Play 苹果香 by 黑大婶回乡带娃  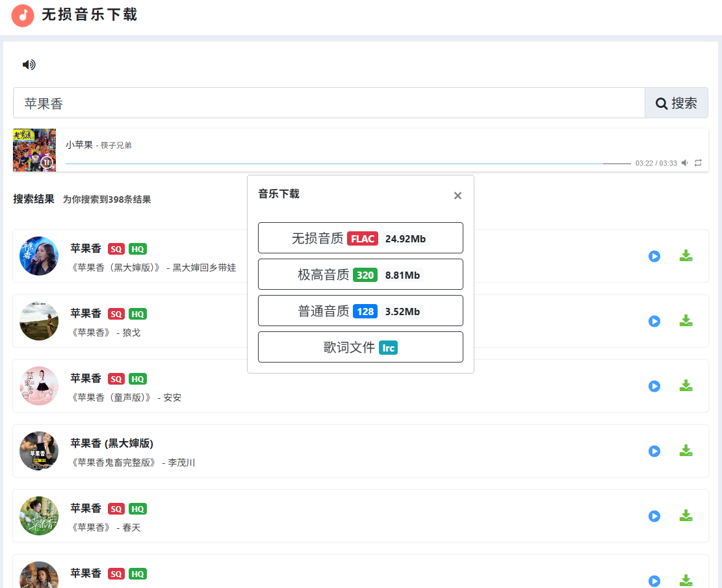654,256
